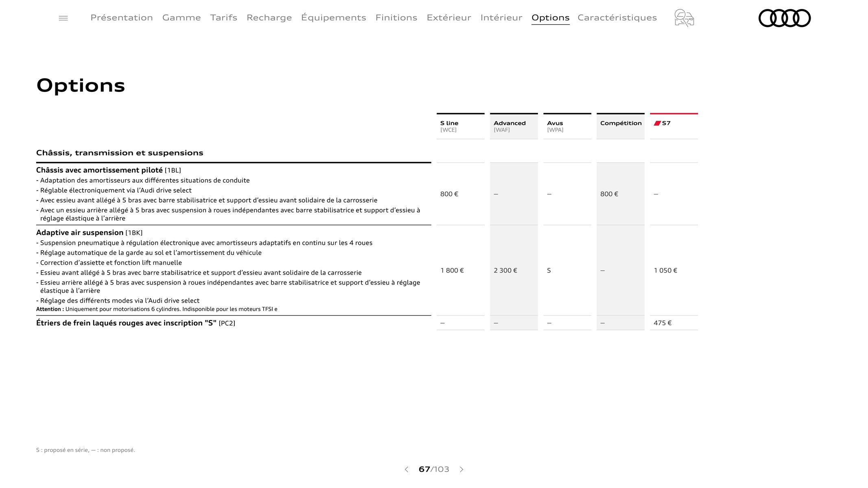
Task: Click the 'Attention : Uniquement pour motorisations' note
Action: pyautogui.click(x=157, y=309)
